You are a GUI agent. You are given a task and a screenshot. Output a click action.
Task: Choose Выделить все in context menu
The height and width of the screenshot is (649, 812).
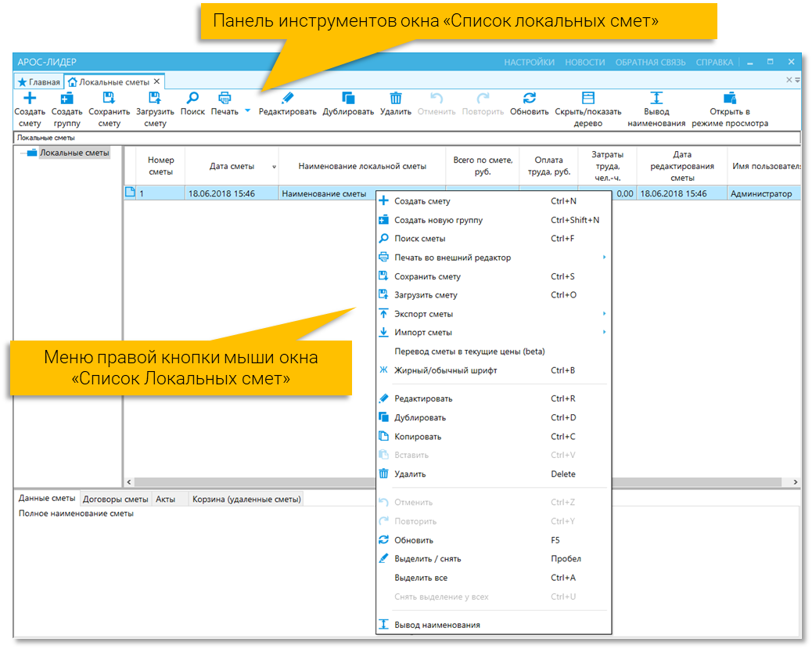[x=494, y=578]
